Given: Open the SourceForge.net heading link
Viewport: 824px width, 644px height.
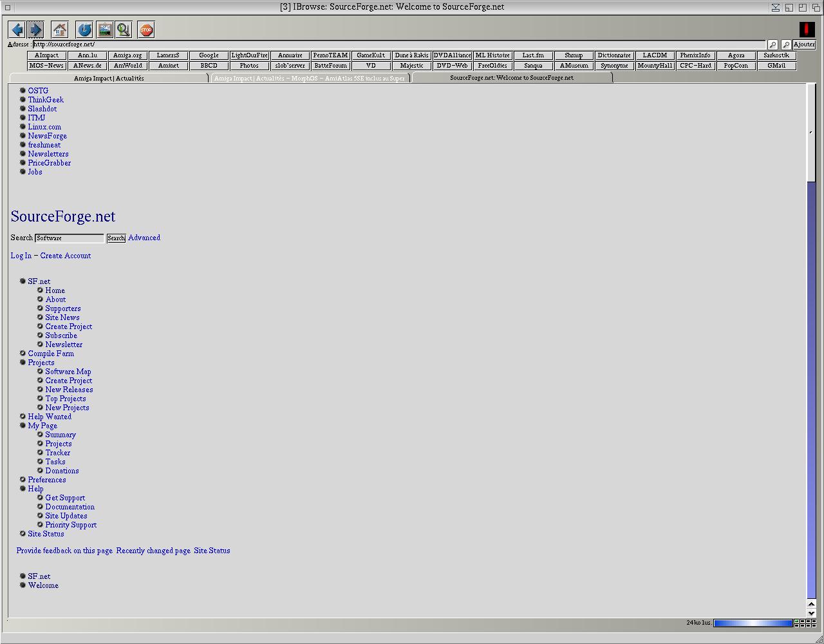Looking at the screenshot, I should click(x=63, y=216).
